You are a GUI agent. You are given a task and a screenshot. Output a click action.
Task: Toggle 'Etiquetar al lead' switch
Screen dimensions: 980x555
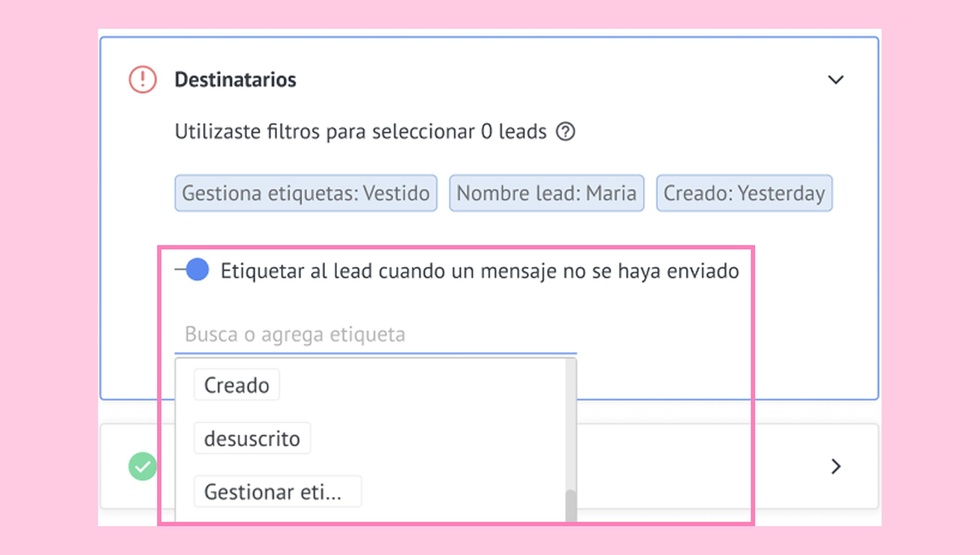tap(192, 270)
